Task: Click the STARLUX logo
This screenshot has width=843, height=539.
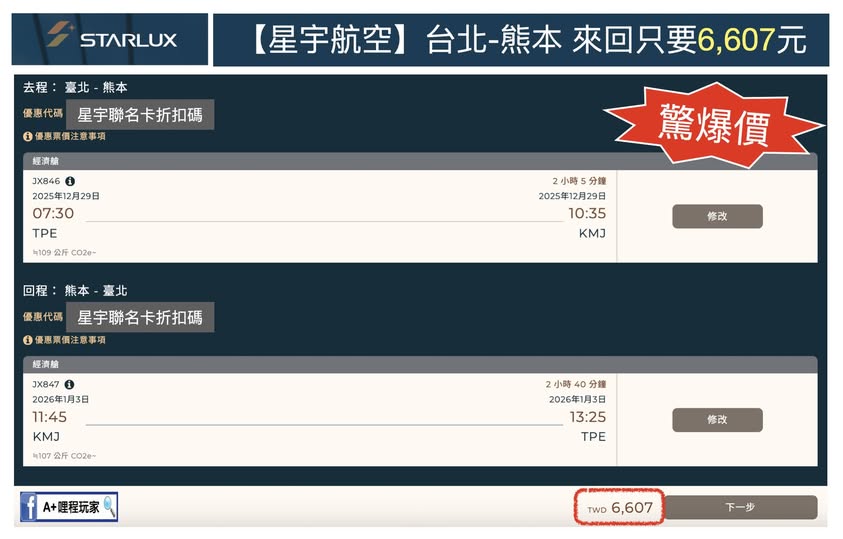Action: coord(111,39)
